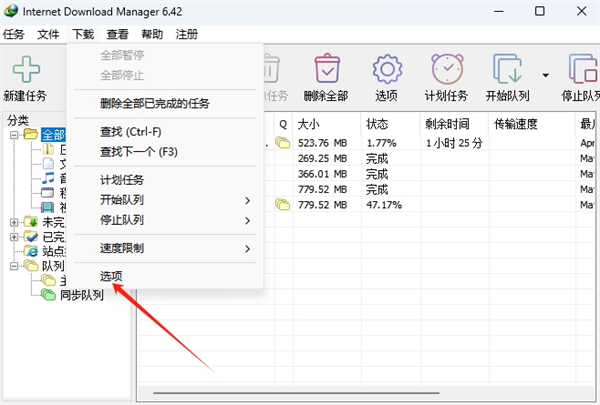The image size is (600, 405).
Task: Maximize the Internet Download Manager window
Action: [x=540, y=11]
